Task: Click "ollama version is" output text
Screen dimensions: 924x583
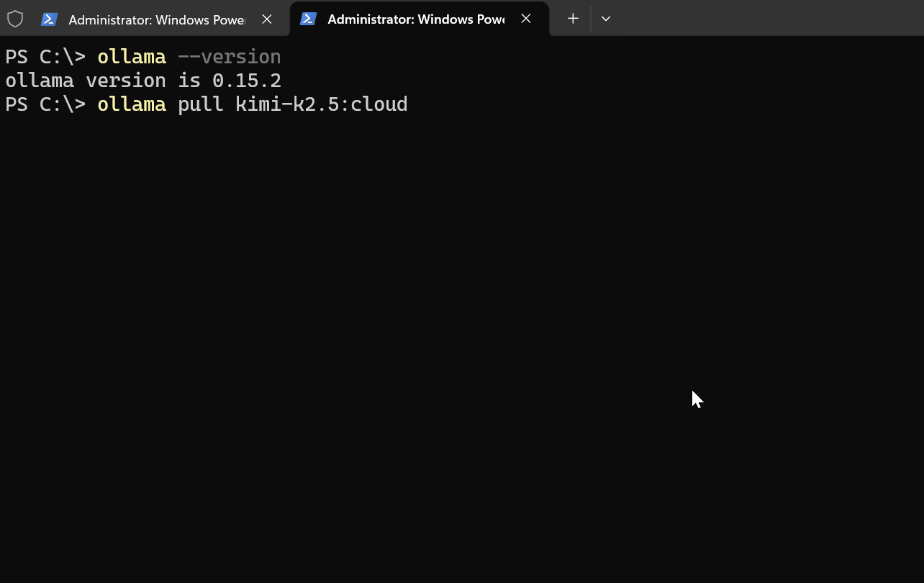Action: click(x=104, y=81)
